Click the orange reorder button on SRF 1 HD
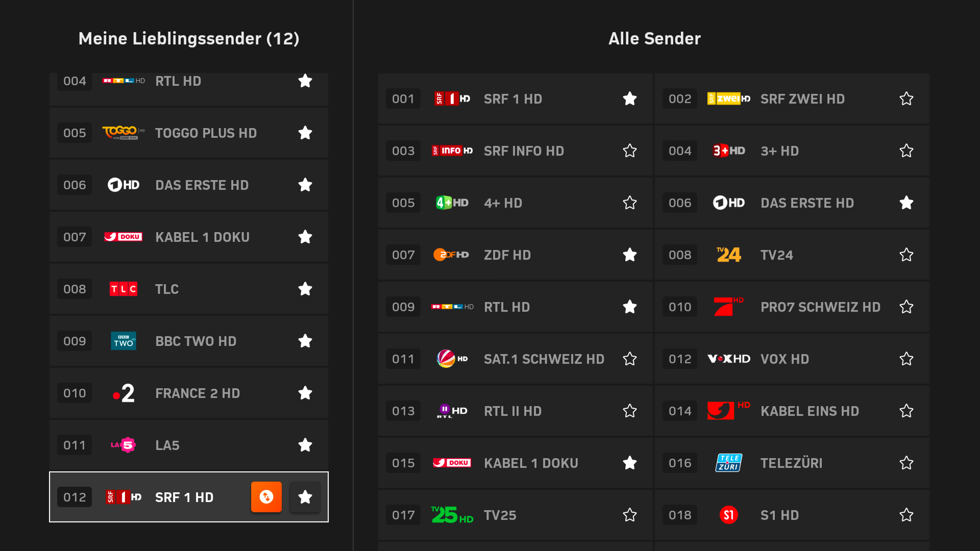 coord(266,497)
